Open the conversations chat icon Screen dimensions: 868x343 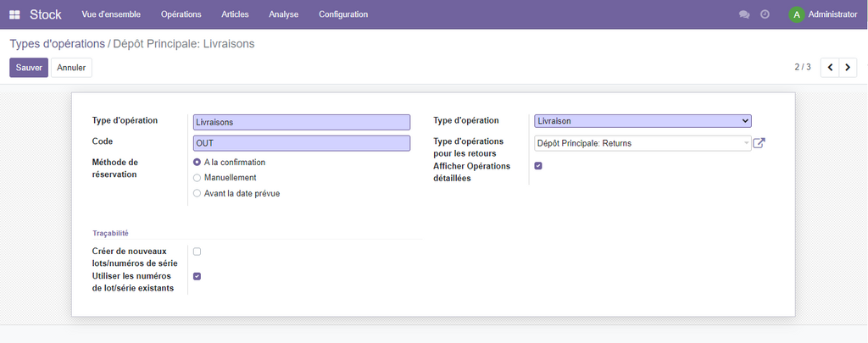[744, 14]
